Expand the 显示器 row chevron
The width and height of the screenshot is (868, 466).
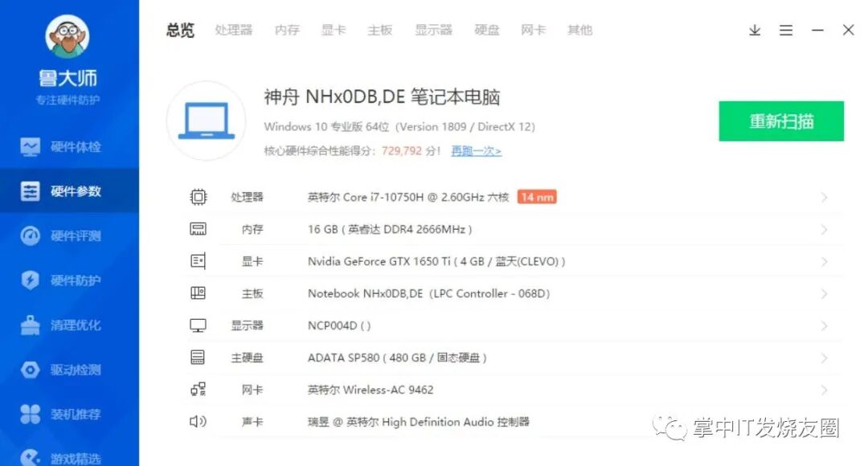(x=825, y=325)
